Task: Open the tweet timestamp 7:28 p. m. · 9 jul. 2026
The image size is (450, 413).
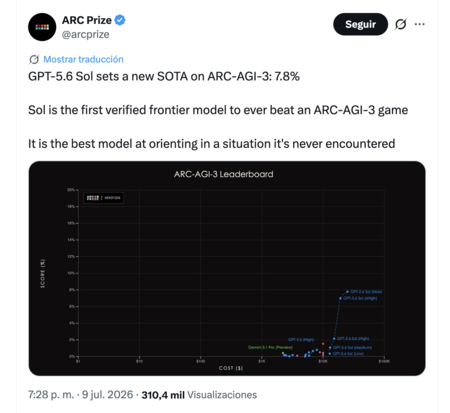Action: pos(81,395)
